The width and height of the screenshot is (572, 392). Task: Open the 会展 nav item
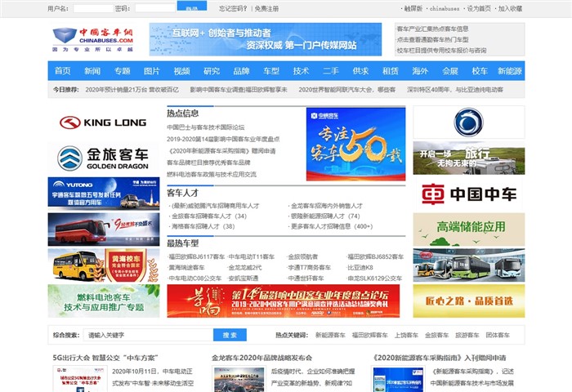tap(450, 71)
